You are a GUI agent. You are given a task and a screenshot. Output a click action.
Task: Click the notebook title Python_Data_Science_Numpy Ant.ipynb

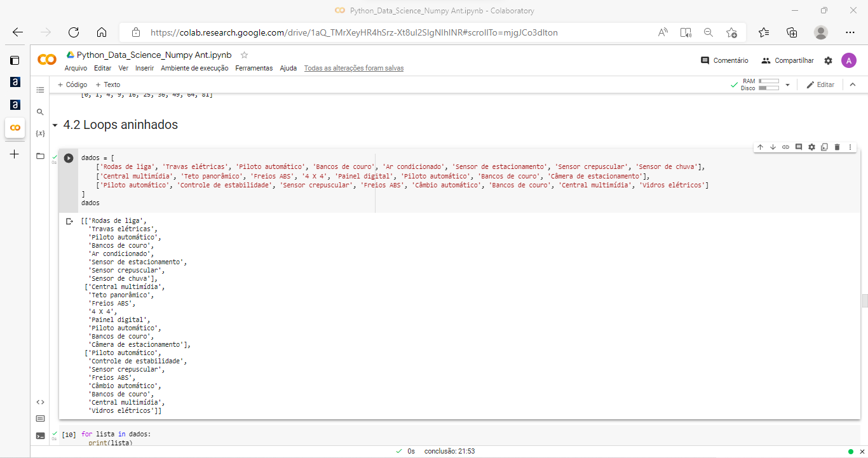pos(154,55)
